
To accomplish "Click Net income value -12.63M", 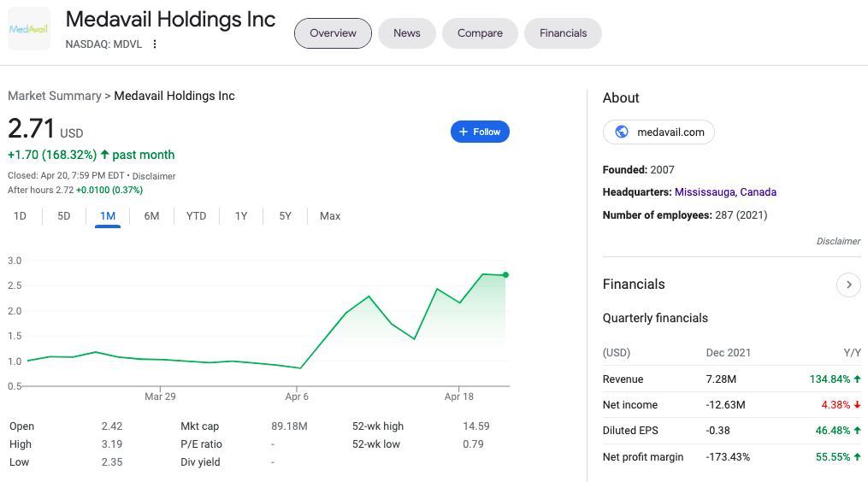I will 725,404.
